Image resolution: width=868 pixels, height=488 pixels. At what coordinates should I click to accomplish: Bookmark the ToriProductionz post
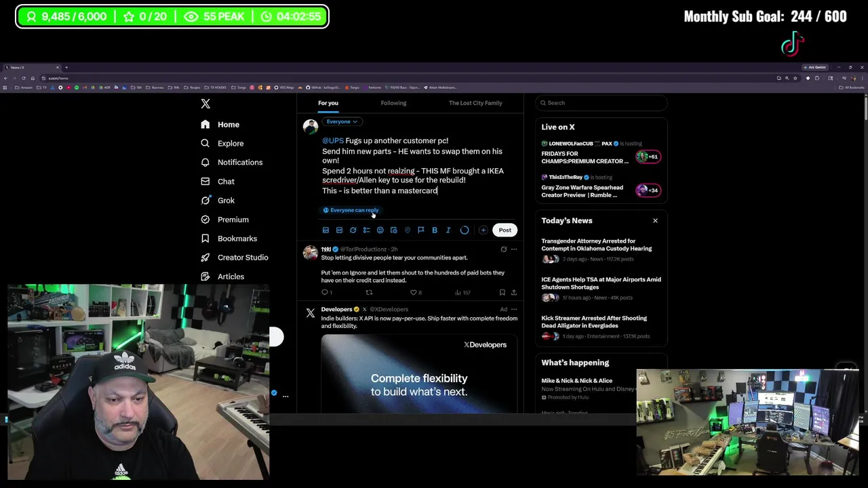(x=502, y=293)
